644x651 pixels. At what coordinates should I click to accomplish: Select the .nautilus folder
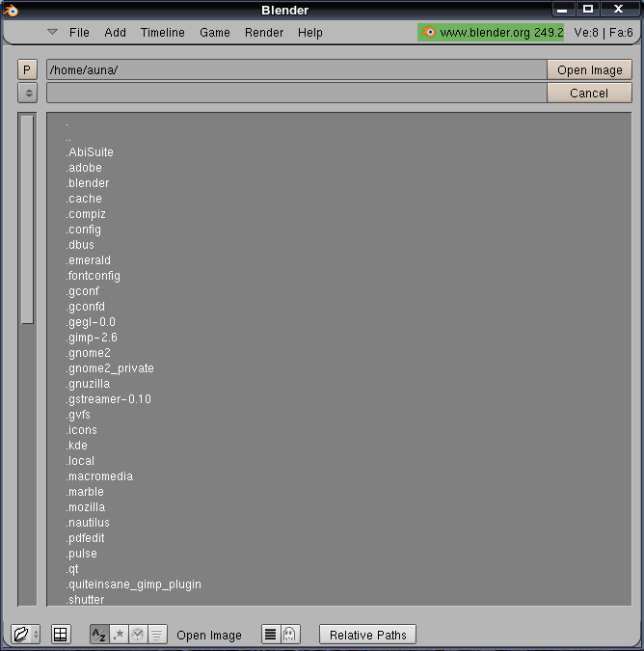coord(88,523)
